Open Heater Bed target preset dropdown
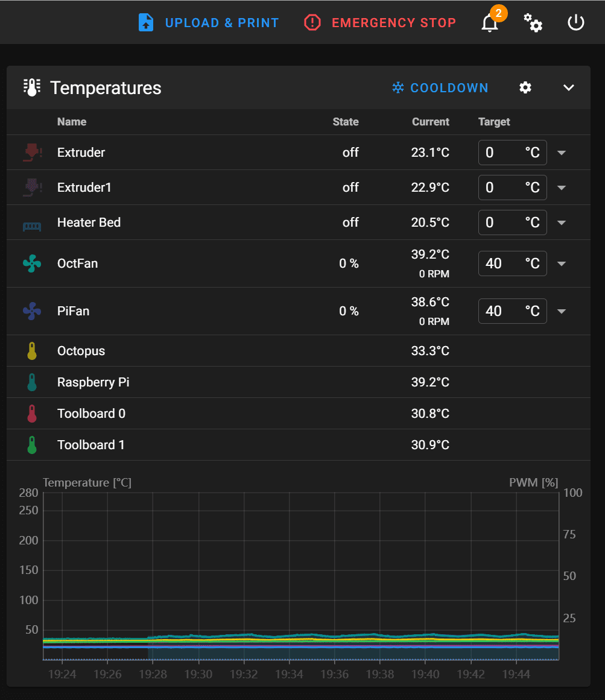Screen dimensions: 605x700 [x=562, y=222]
